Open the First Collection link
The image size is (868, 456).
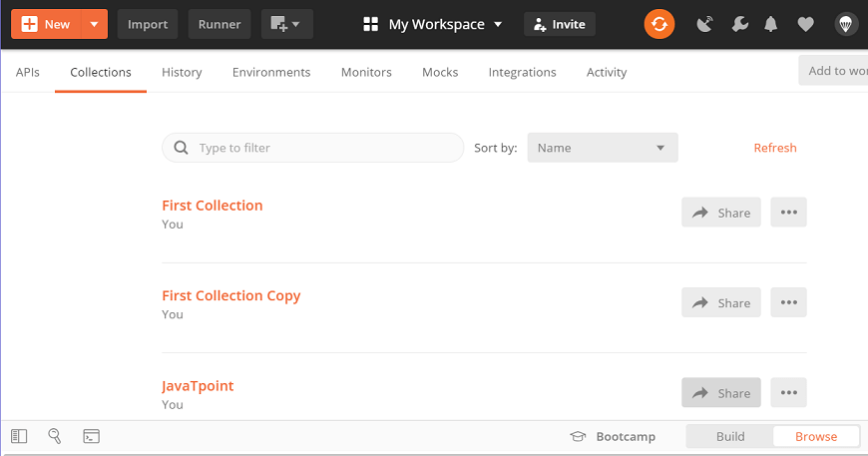click(x=213, y=206)
